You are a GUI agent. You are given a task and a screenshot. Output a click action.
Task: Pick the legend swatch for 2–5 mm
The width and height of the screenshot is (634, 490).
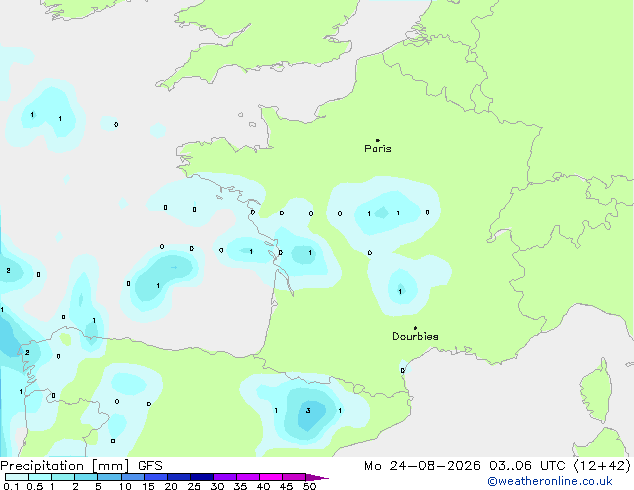click(x=86, y=477)
